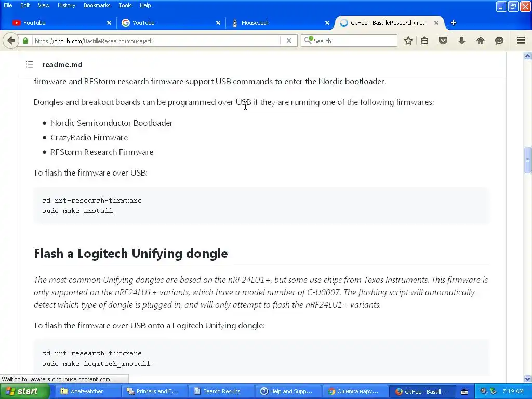Click the search engine magnifier icon
This screenshot has width=532, height=399.
308,41
